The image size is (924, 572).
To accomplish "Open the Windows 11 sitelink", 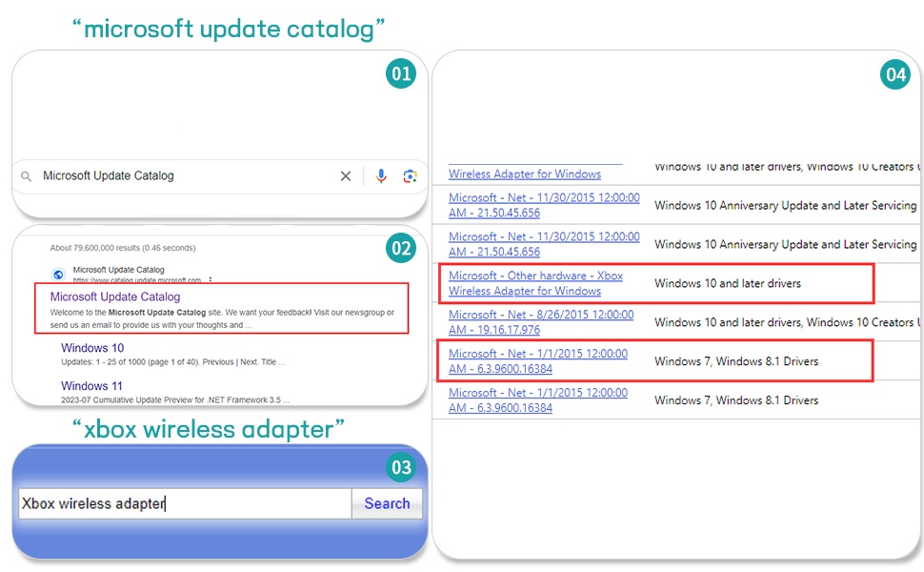I will pos(92,385).
